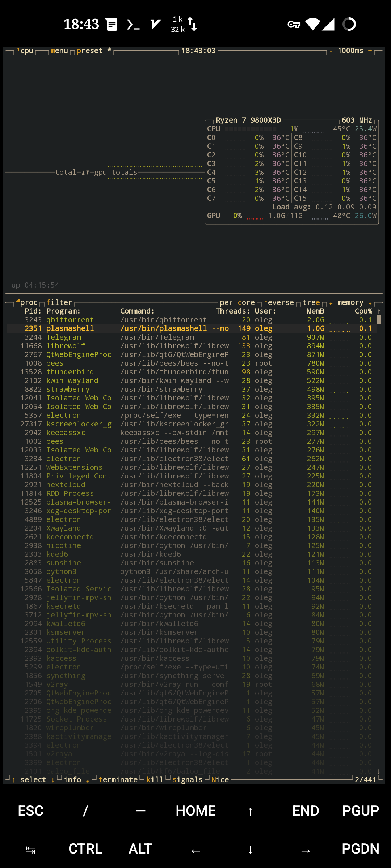The height and width of the screenshot is (868, 391).
Task: Click the Pid column header
Action: click(x=33, y=311)
